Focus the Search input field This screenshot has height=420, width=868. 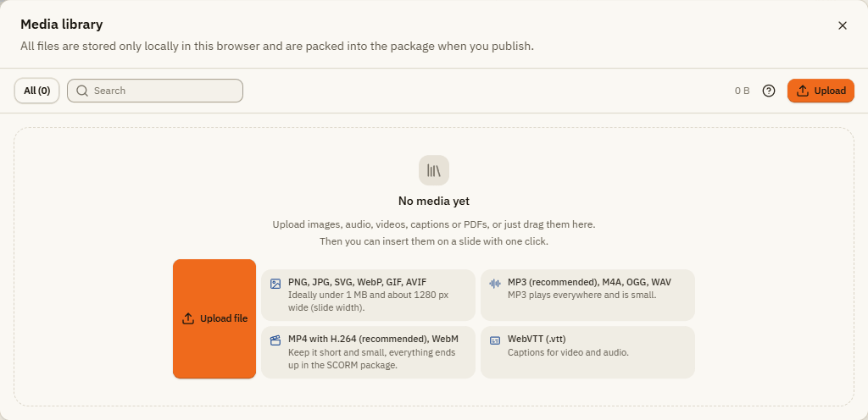(155, 91)
